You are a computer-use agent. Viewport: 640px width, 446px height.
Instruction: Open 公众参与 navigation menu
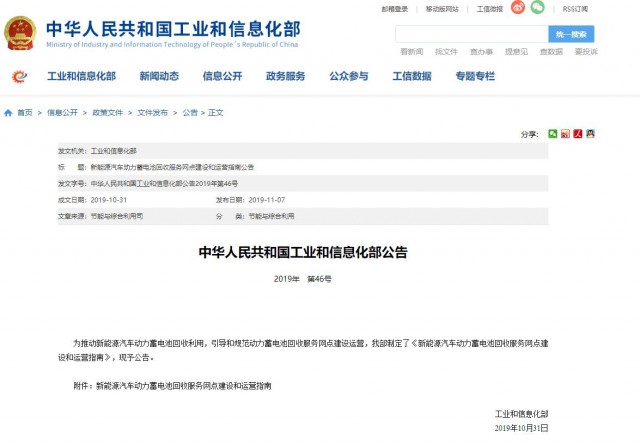pyautogui.click(x=349, y=76)
